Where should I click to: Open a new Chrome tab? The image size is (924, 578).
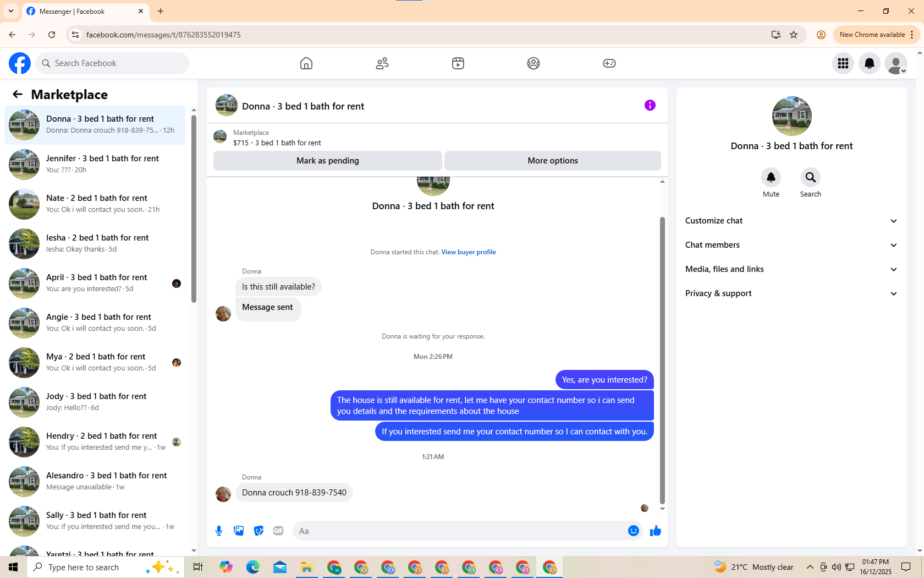pos(161,11)
